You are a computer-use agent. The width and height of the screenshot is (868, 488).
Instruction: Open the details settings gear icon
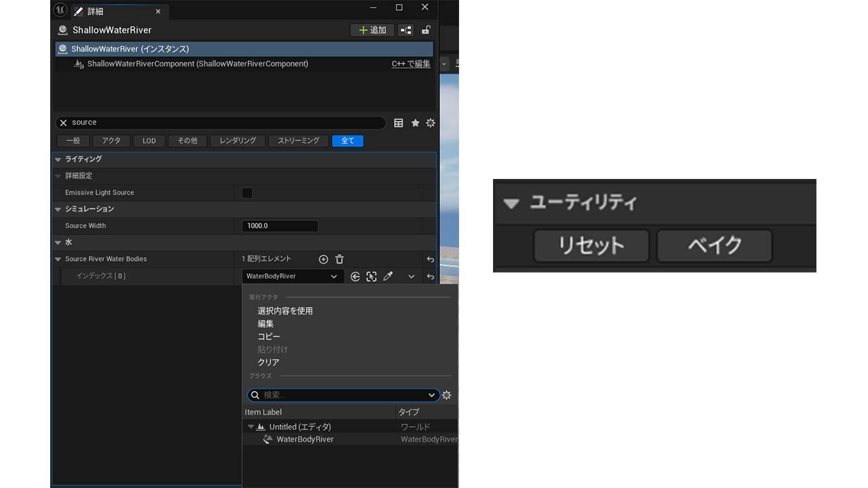pyautogui.click(x=431, y=123)
